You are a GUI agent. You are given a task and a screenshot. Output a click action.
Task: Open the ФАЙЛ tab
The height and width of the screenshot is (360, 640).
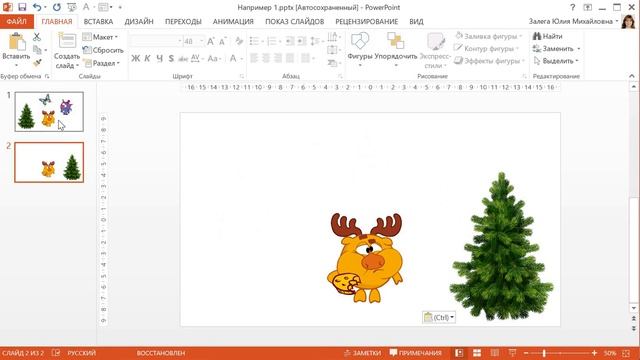coord(17,21)
